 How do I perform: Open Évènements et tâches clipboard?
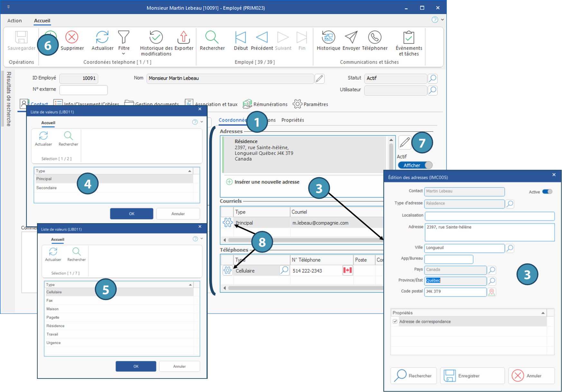pos(409,37)
